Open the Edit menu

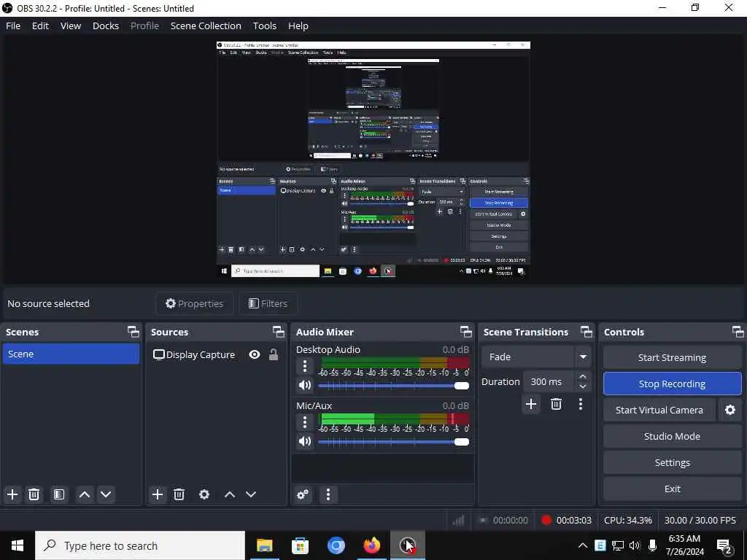pyautogui.click(x=41, y=26)
